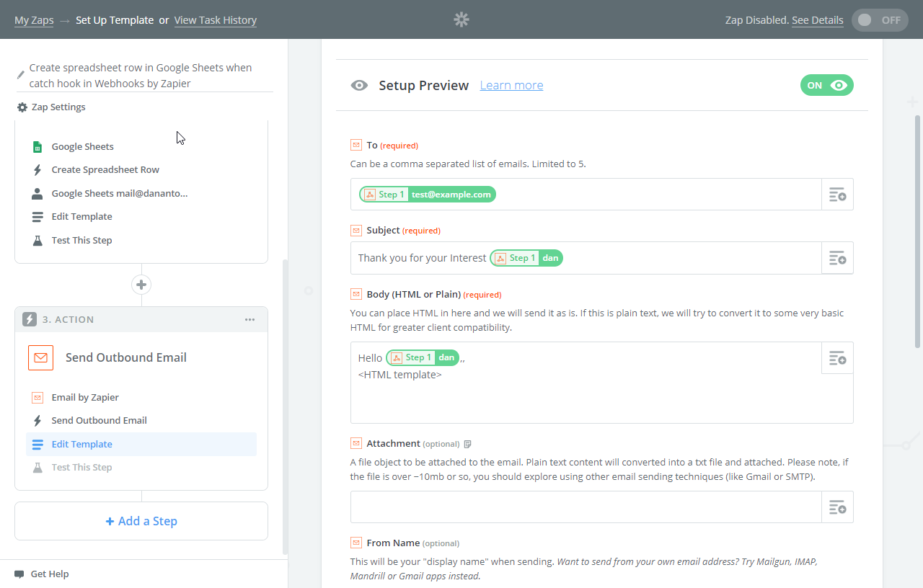Click the "Send Outbound Email" step title
The height and width of the screenshot is (588, 923).
tap(126, 357)
